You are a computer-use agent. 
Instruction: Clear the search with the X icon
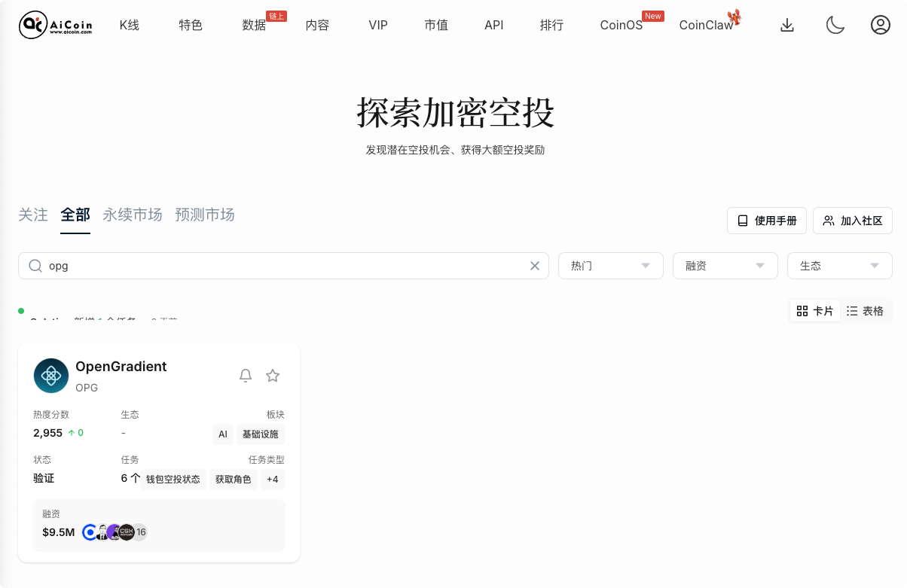(x=535, y=265)
